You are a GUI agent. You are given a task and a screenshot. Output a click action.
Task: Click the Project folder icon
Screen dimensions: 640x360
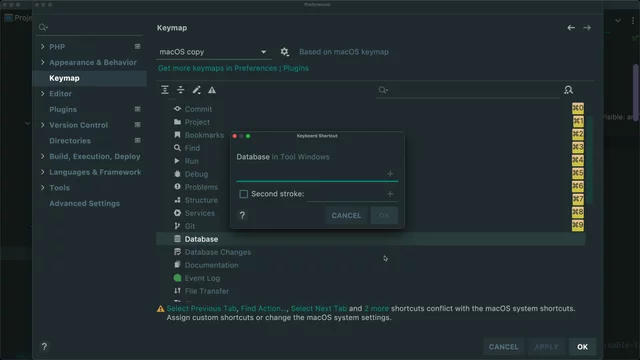pyautogui.click(x=177, y=122)
